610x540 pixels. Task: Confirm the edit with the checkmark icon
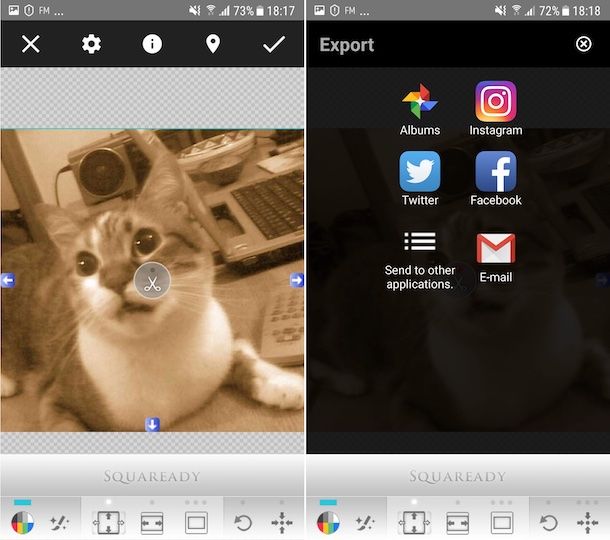[274, 44]
